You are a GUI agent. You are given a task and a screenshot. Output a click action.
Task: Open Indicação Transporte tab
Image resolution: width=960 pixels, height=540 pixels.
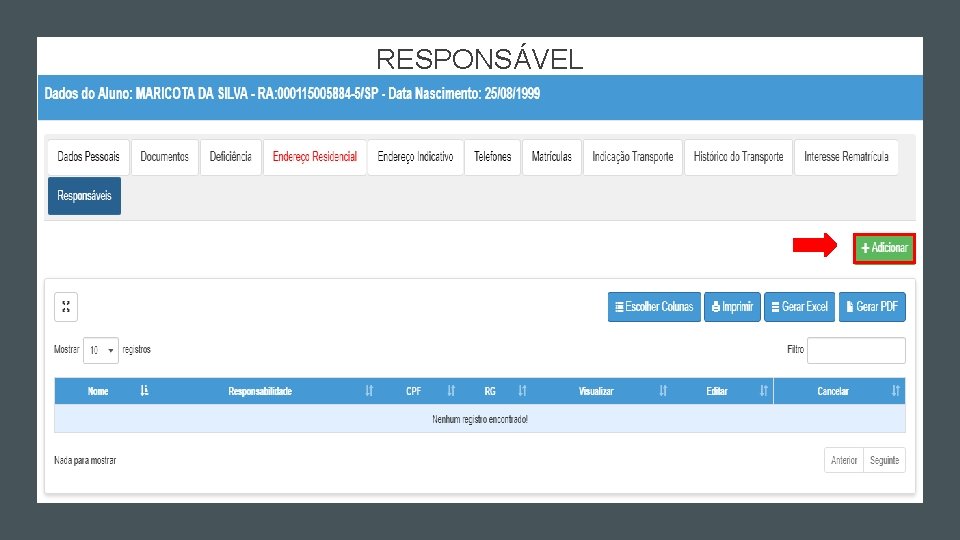point(632,157)
